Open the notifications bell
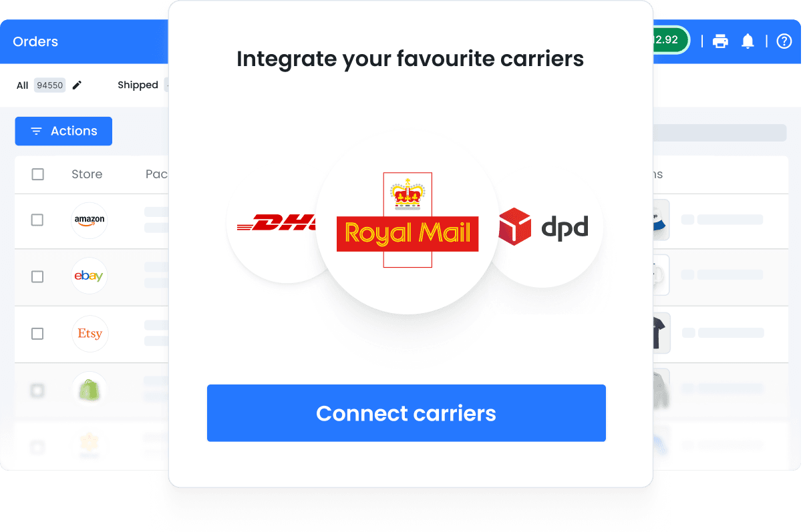Screen dimensions: 803x532 tap(748, 41)
